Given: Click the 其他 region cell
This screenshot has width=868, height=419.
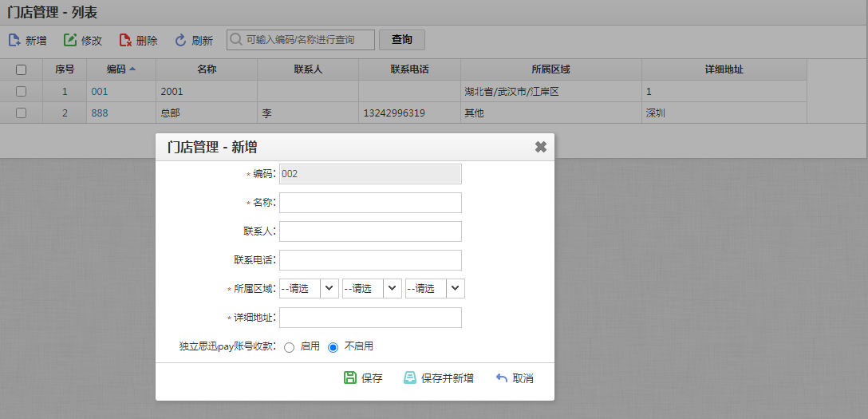Looking at the screenshot, I should click(550, 113).
